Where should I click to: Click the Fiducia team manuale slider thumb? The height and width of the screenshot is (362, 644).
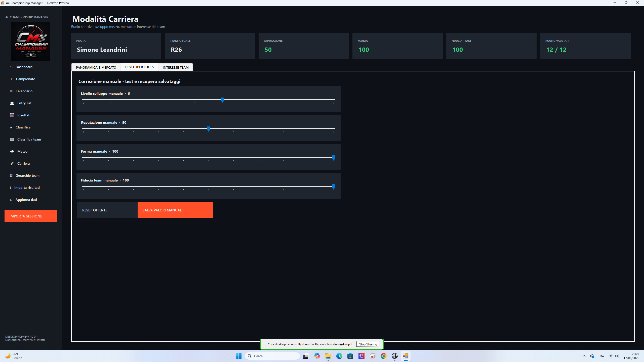334,187
